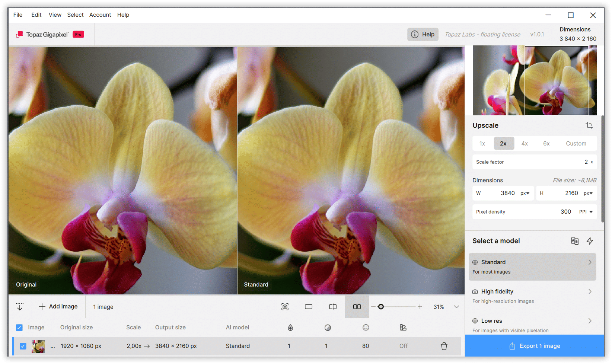Open the model comparison icon
The height and width of the screenshot is (364, 612).
tap(574, 241)
